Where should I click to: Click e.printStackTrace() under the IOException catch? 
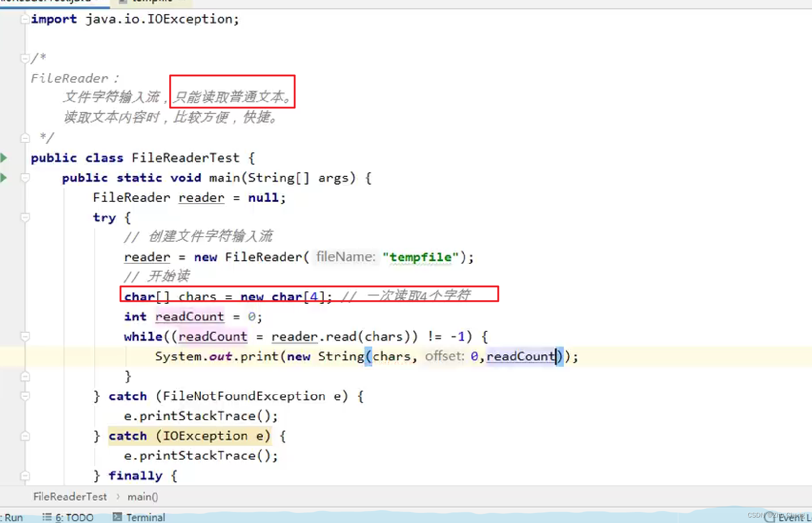tap(201, 455)
